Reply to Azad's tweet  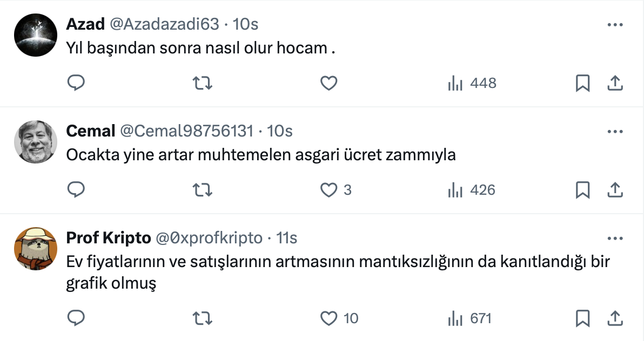pyautogui.click(x=76, y=83)
